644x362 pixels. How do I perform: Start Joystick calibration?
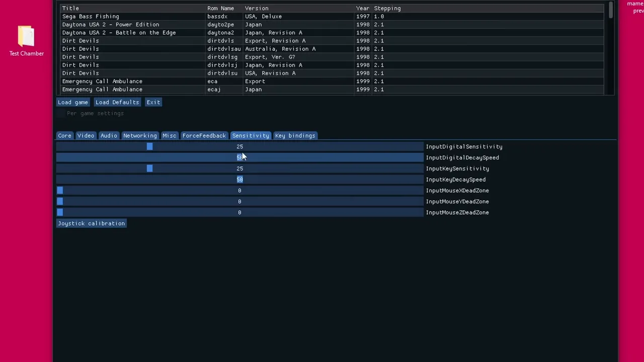click(x=91, y=223)
